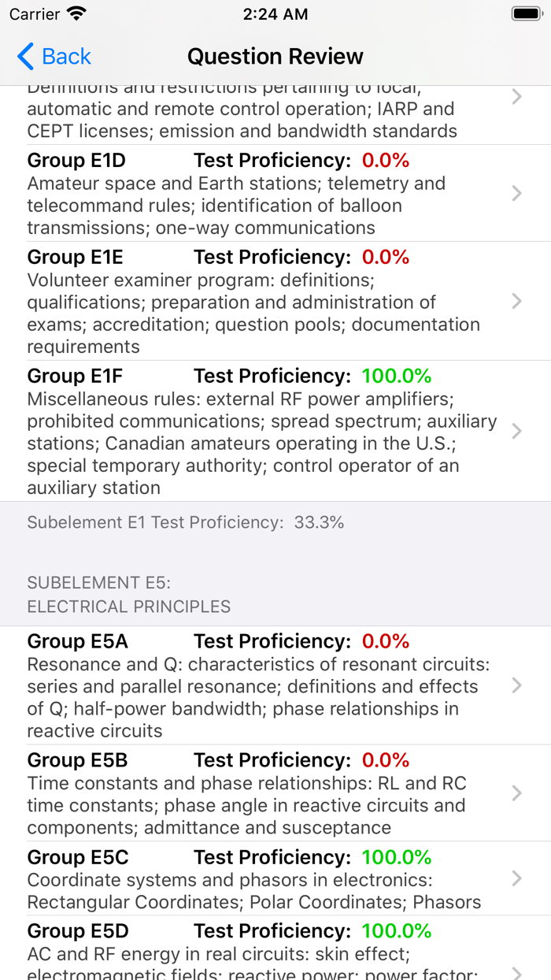Tap the disclosure chevron on Group E1E row
Viewport: 551px width, 980px height.
point(516,300)
